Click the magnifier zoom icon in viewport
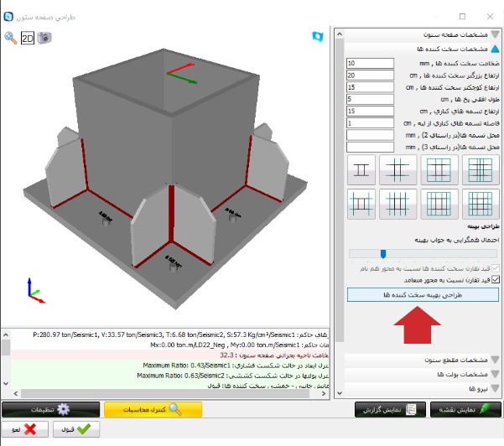Image resolution: width=504 pixels, height=446 pixels. (x=10, y=38)
